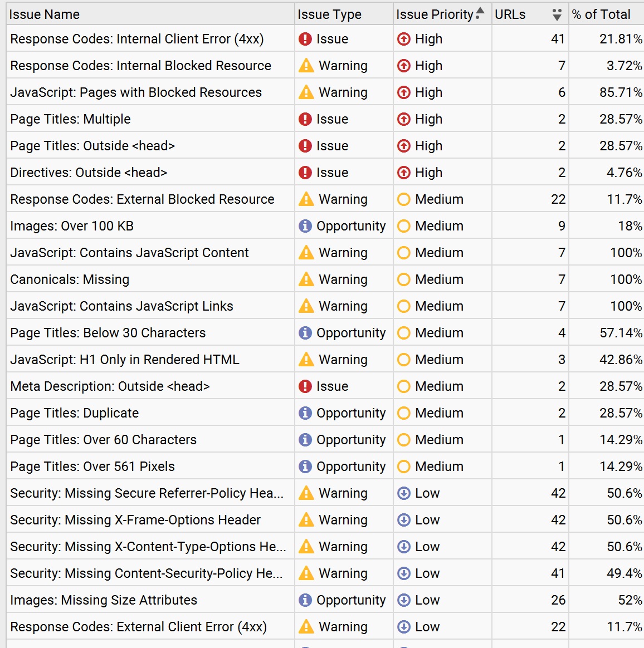
Task: Click Opportunity info icon for Images: Over 100 KB
Action: (305, 226)
